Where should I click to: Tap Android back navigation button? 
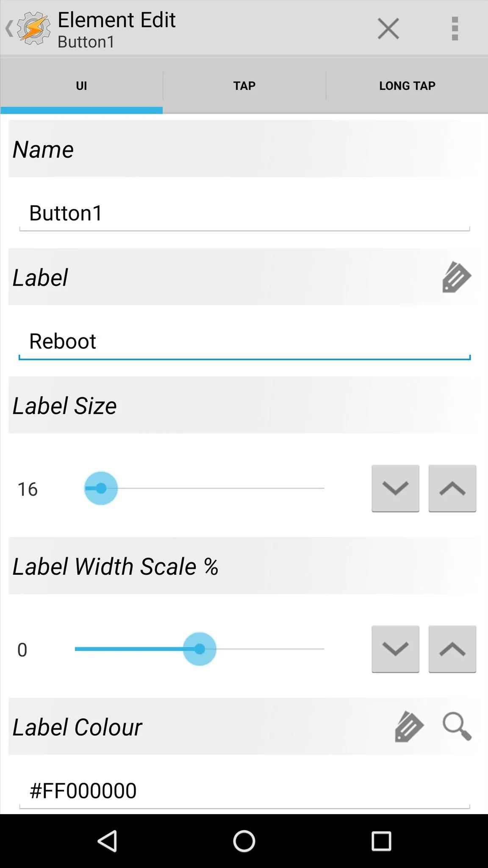[x=108, y=841]
